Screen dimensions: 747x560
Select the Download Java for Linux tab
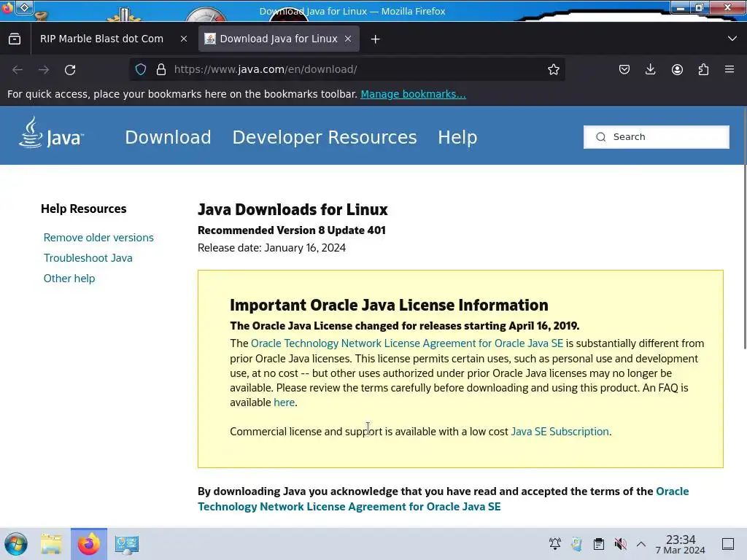coord(278,39)
